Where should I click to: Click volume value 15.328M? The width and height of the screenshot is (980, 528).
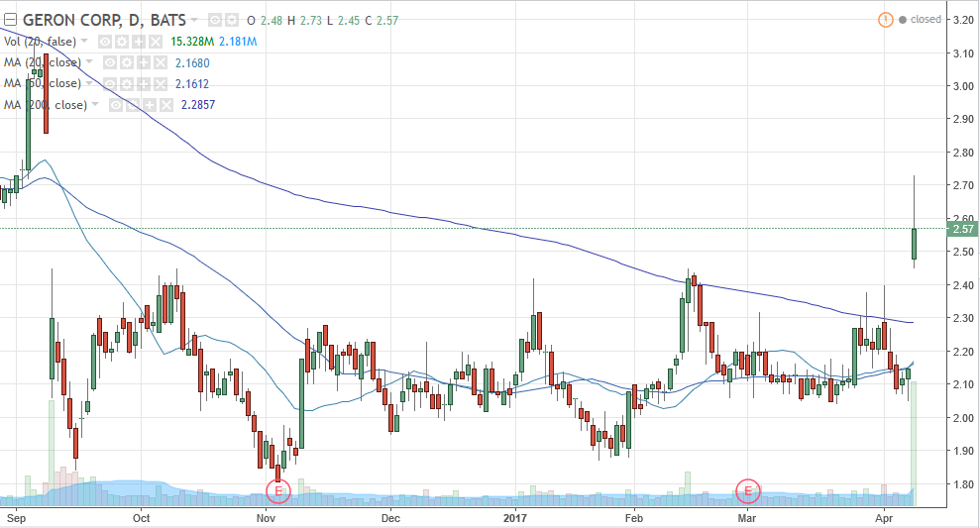point(192,42)
